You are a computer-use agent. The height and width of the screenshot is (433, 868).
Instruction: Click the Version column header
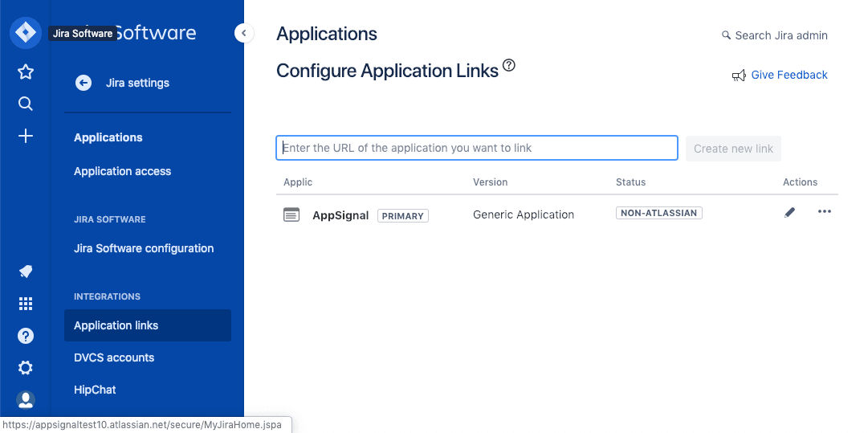pyautogui.click(x=490, y=182)
